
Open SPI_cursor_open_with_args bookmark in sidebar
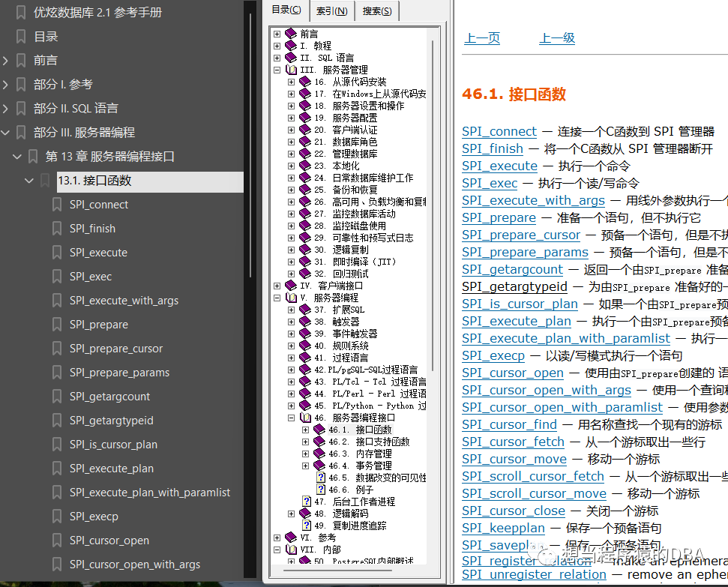coord(135,565)
